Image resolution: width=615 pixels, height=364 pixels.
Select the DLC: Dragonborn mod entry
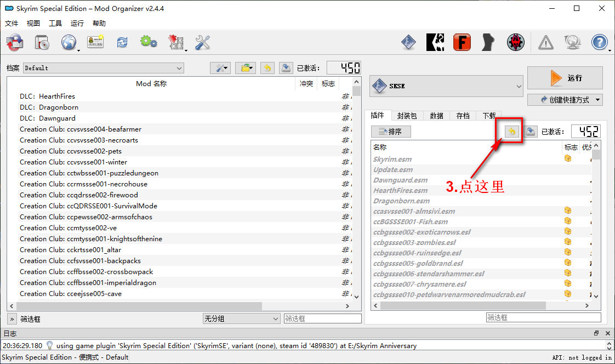coord(58,107)
